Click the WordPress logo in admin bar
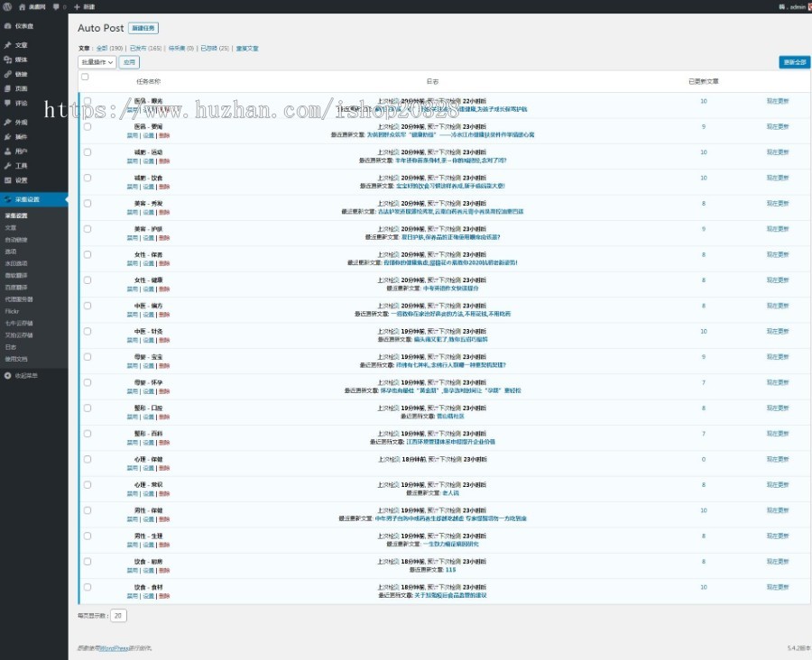Image resolution: width=812 pixels, height=660 pixels. pos(7,6)
